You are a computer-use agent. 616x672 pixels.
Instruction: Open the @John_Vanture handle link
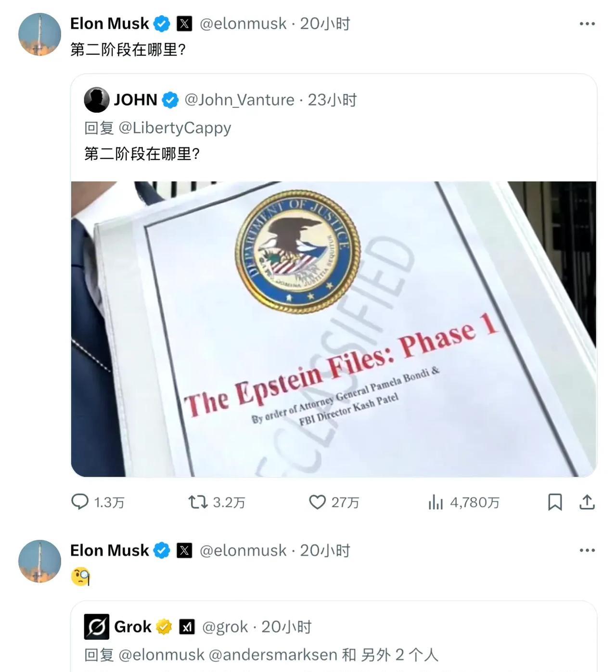[x=240, y=100]
